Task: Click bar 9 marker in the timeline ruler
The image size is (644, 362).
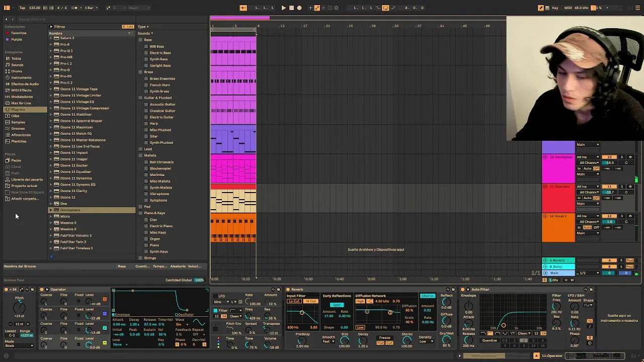Action: pos(258,26)
